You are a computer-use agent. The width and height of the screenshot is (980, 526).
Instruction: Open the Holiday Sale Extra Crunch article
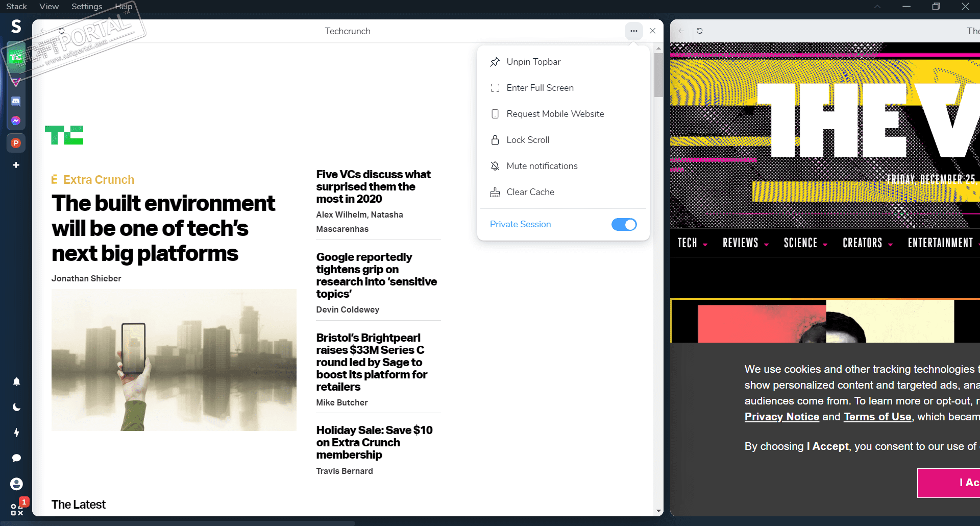374,442
